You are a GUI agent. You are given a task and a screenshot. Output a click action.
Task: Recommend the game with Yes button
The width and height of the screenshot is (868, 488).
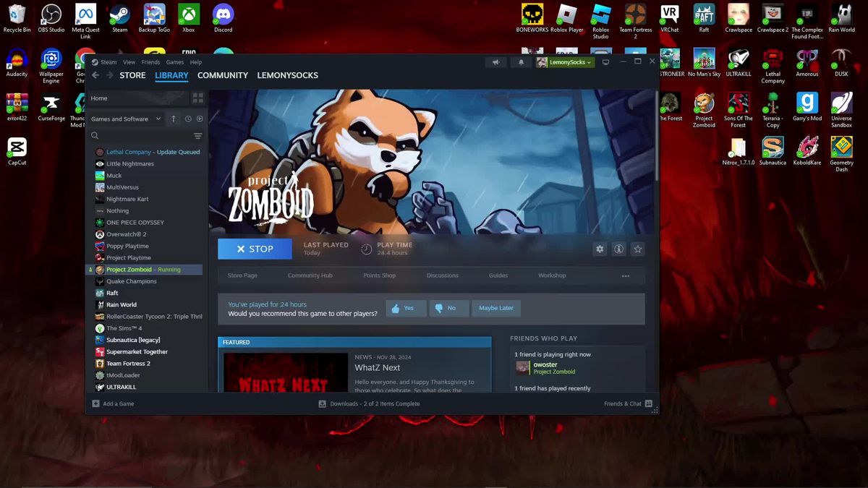(406, 308)
